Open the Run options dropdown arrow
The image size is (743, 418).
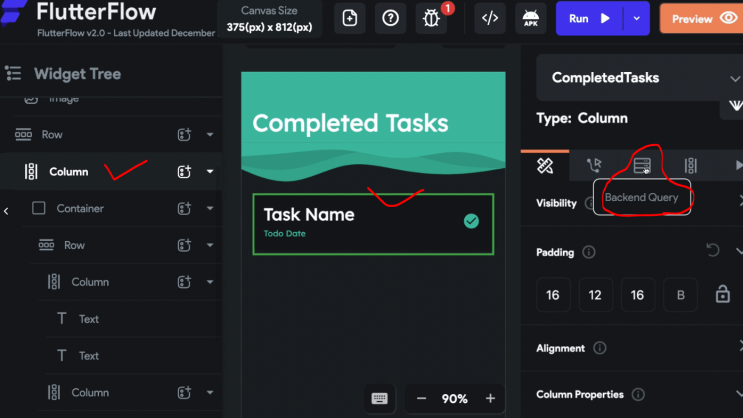636,18
